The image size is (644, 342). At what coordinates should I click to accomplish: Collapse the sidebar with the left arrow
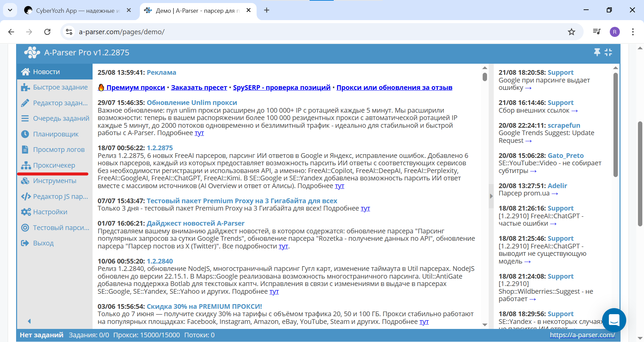(x=29, y=321)
